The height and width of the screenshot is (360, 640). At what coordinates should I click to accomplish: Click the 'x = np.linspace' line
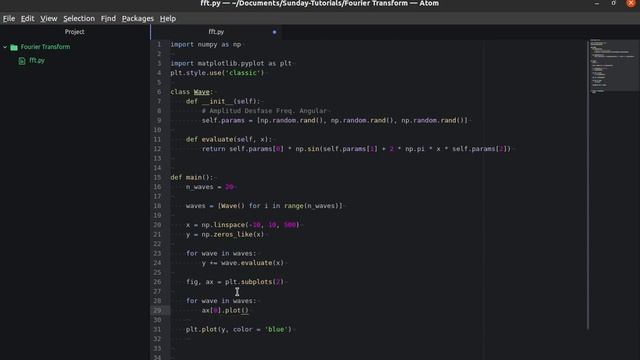point(242,225)
